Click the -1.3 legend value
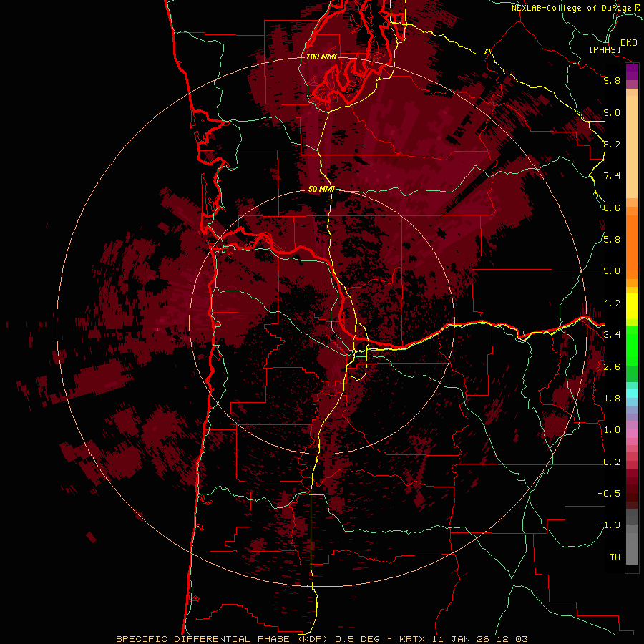 (x=609, y=525)
